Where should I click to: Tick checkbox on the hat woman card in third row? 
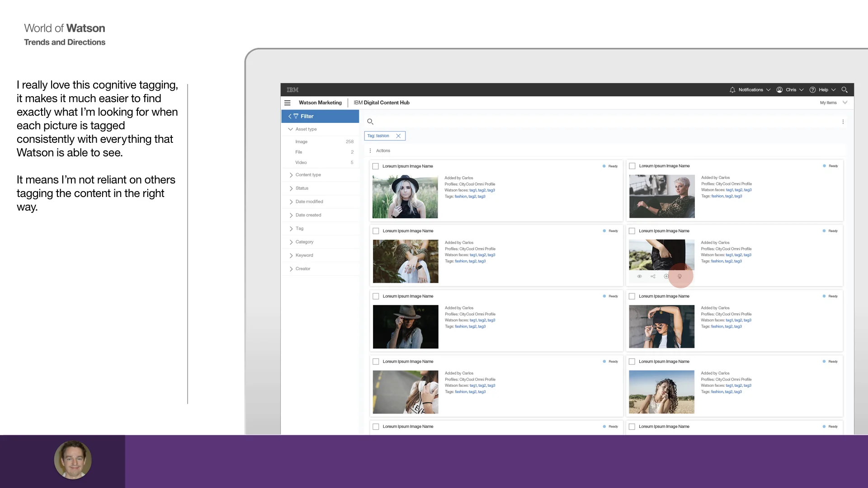pyautogui.click(x=376, y=296)
